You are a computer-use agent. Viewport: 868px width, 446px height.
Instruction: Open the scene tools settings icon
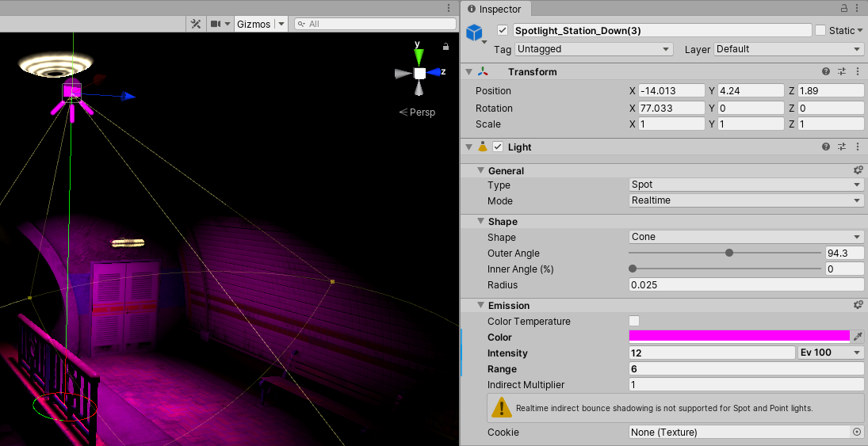point(195,24)
